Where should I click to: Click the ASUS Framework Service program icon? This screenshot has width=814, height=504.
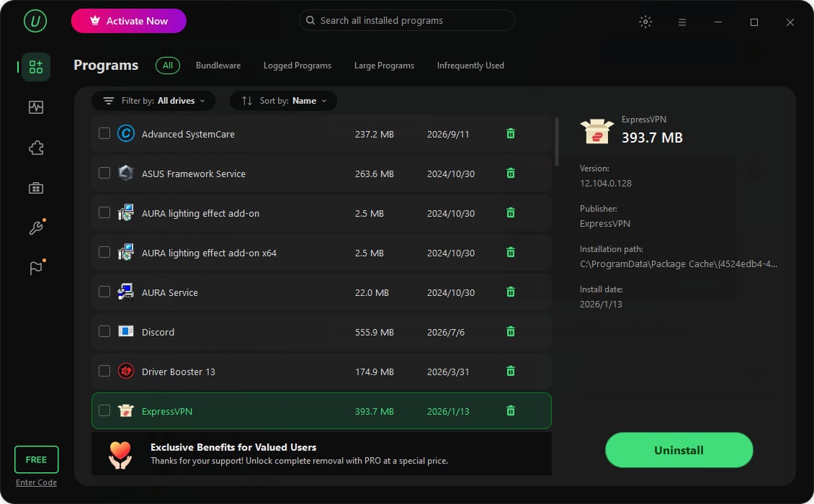125,173
